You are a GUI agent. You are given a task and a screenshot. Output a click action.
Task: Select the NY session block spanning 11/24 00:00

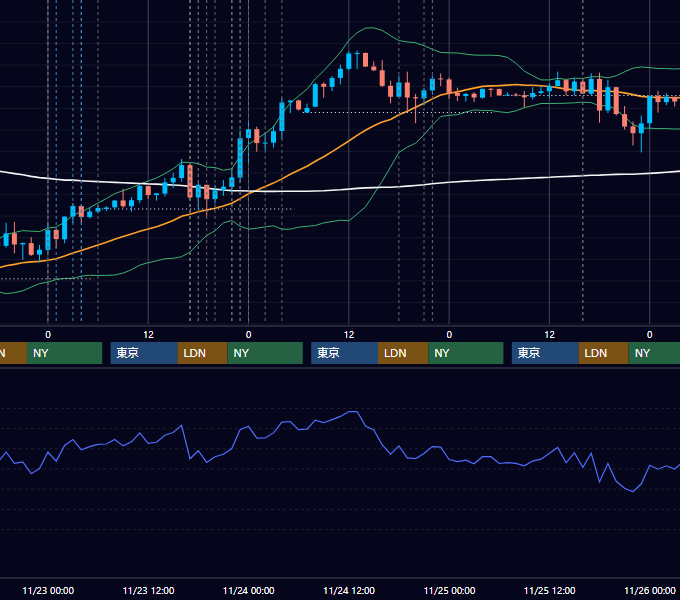[265, 353]
